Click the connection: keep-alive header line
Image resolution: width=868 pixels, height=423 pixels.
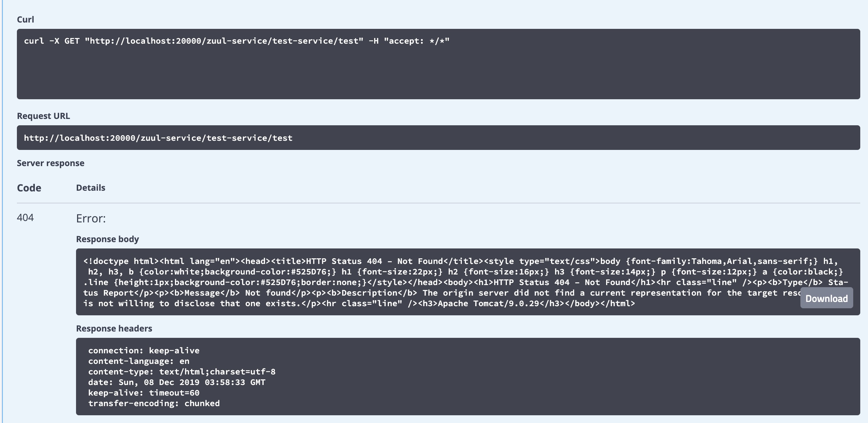click(x=144, y=351)
